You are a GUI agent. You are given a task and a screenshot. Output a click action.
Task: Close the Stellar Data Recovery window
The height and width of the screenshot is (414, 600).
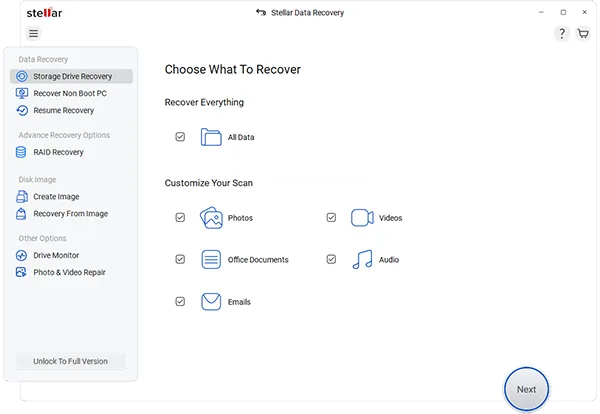tap(584, 12)
